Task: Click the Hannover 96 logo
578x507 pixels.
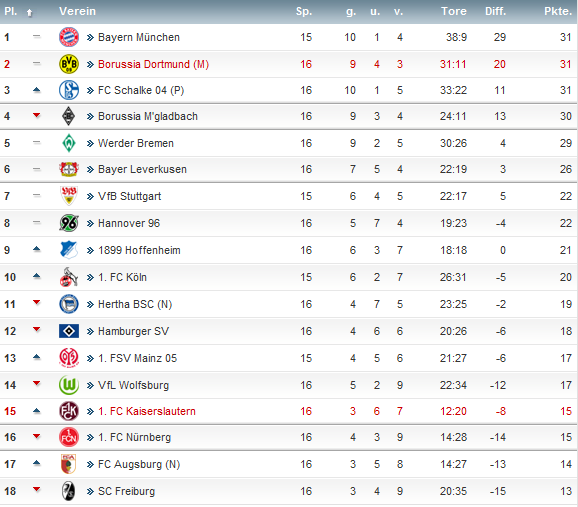Action: pos(69,223)
